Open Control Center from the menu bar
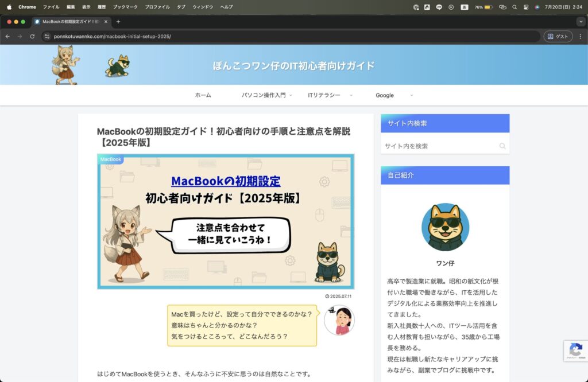 (526, 7)
